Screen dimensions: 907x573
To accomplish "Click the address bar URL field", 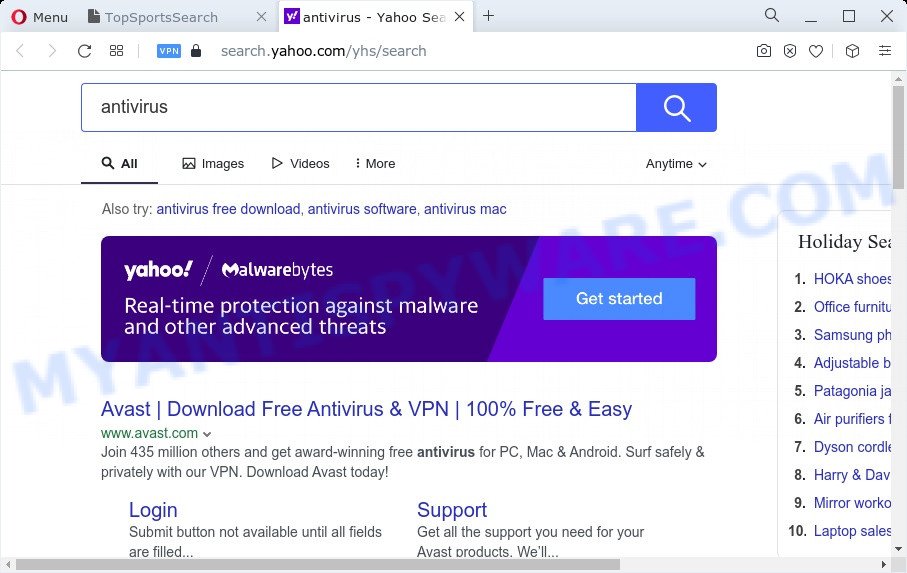I will [323, 51].
